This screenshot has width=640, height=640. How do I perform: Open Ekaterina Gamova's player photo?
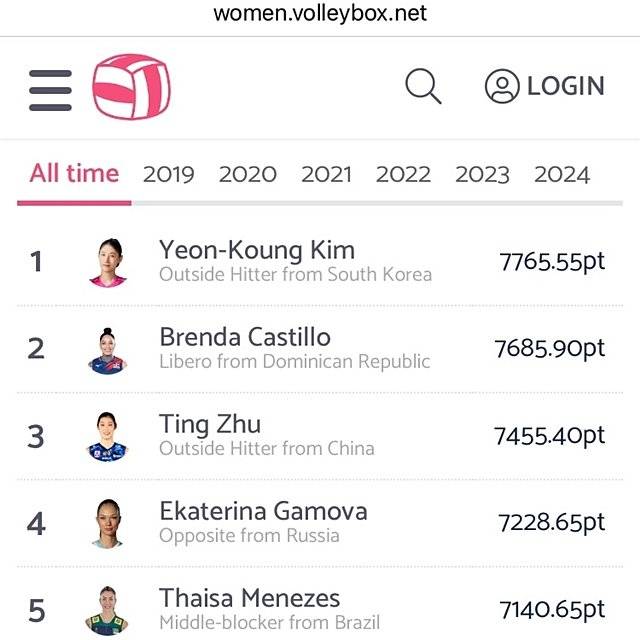tap(108, 523)
